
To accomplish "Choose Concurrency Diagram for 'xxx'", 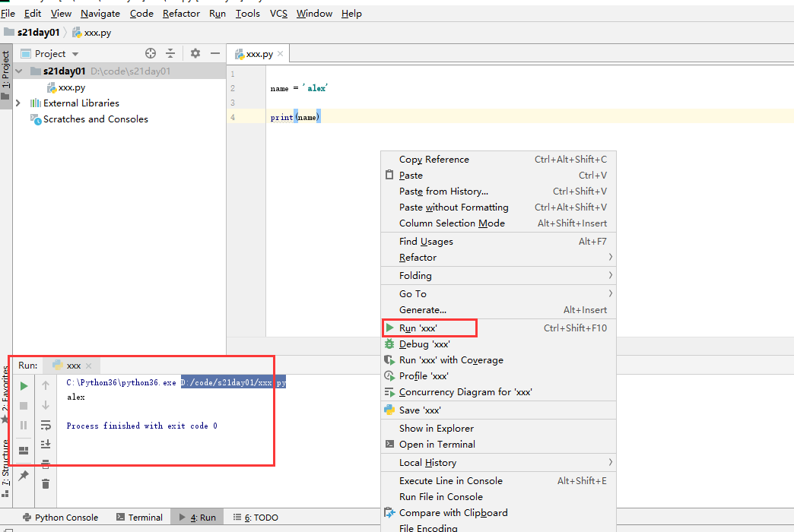I will click(x=498, y=392).
